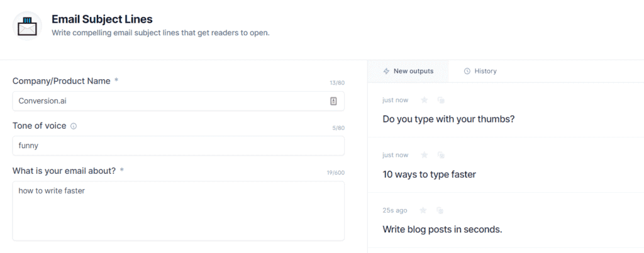This screenshot has width=644, height=253.
Task: Click the Email Subject Lines envelope icon
Action: [x=27, y=25]
